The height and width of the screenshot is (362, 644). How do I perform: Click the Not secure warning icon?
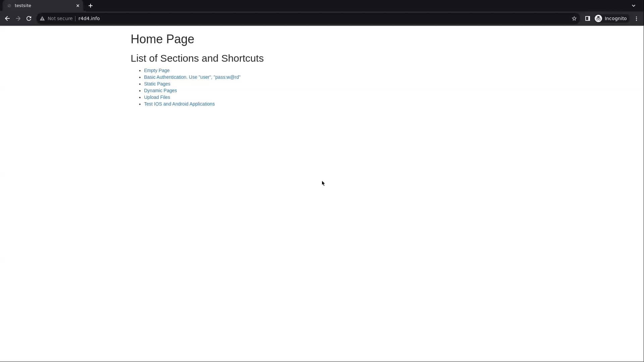[x=42, y=18]
